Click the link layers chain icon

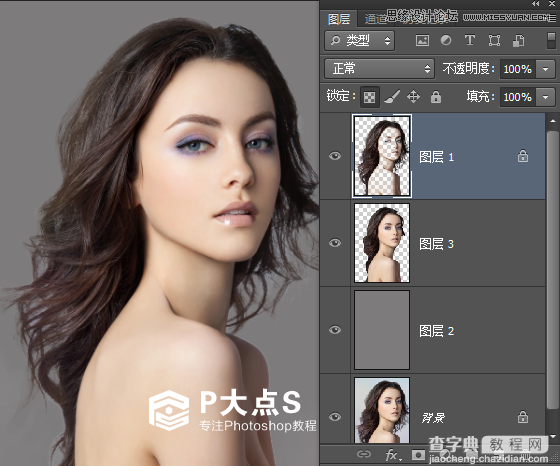pyautogui.click(x=364, y=454)
